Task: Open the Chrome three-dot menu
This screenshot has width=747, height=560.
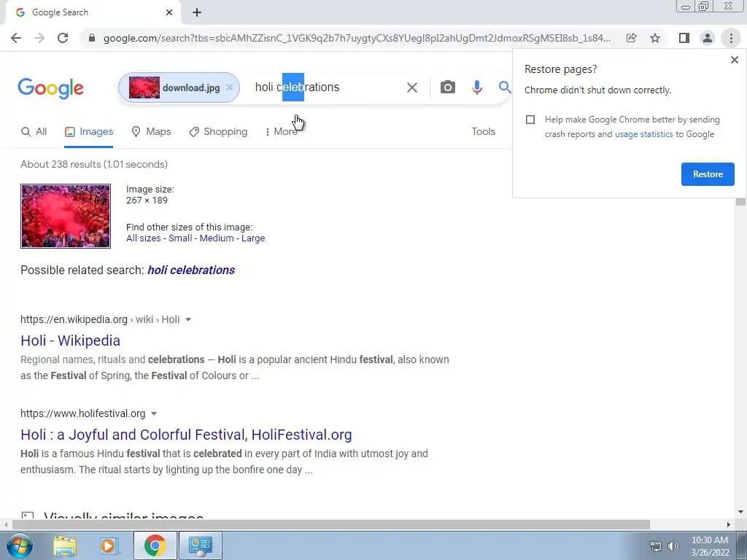Action: 731,38
